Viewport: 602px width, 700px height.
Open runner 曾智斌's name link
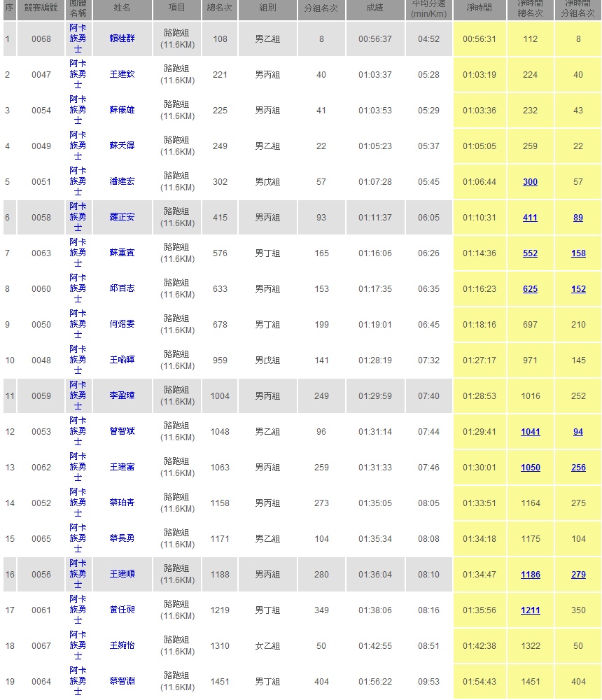click(x=122, y=431)
